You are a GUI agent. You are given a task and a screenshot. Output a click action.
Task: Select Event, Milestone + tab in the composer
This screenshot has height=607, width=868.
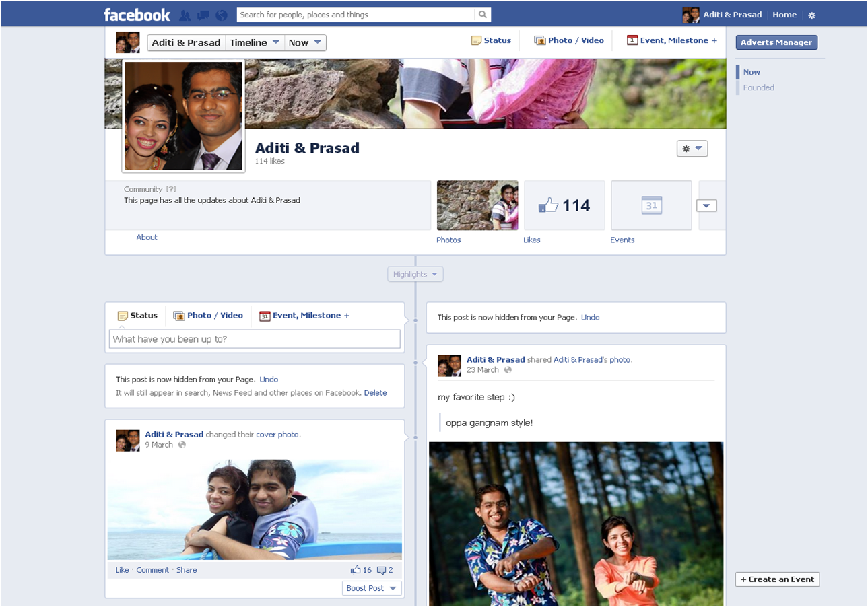pos(304,316)
